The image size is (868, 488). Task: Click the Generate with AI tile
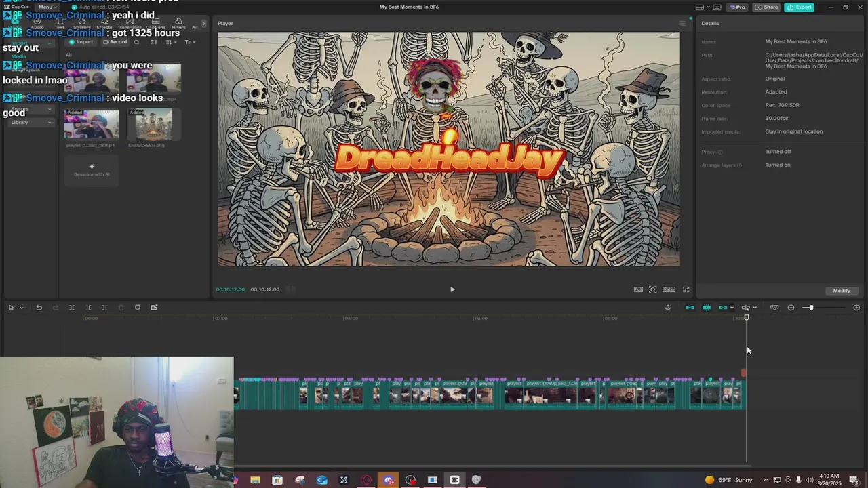pyautogui.click(x=92, y=169)
